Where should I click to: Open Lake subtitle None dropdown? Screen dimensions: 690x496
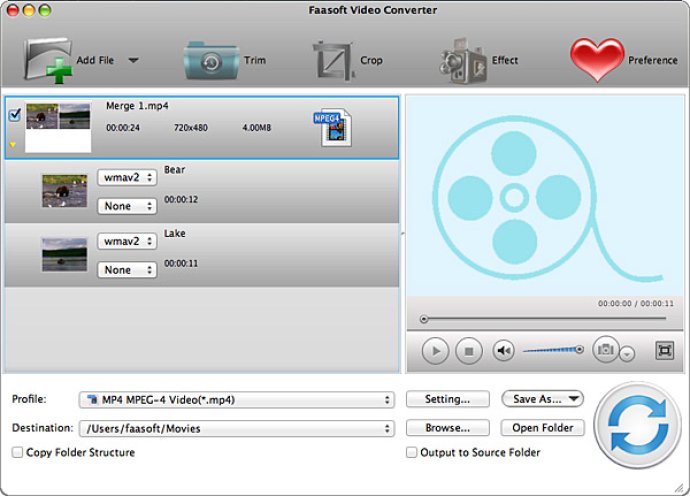pyautogui.click(x=127, y=270)
